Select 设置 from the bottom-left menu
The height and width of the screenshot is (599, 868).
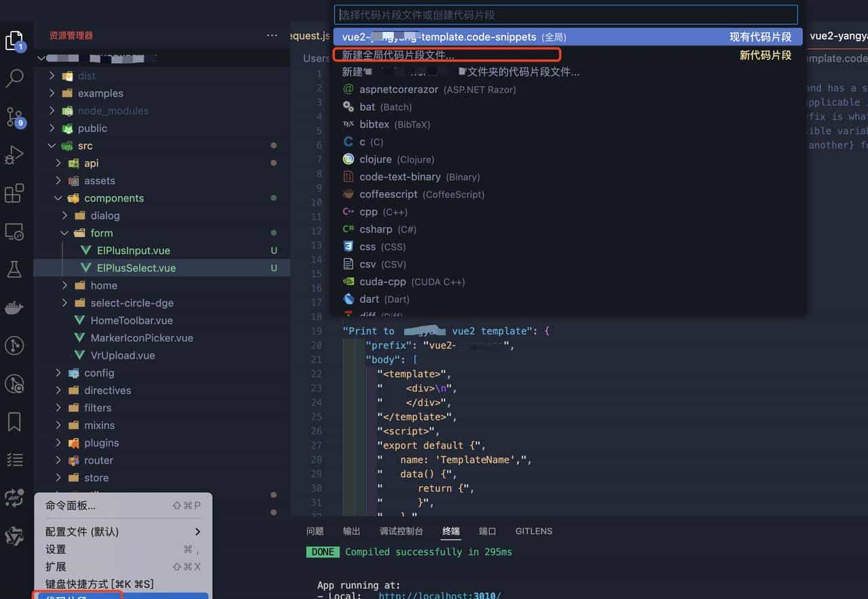(x=55, y=550)
